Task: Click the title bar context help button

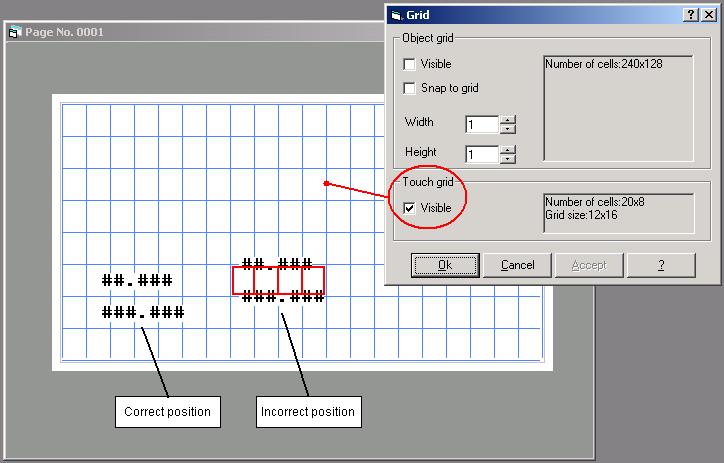Action: pos(691,15)
